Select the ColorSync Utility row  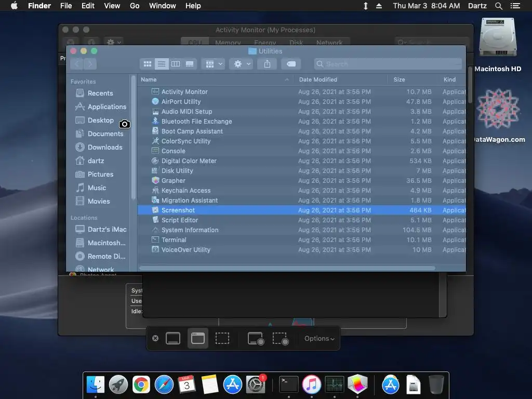(x=302, y=141)
